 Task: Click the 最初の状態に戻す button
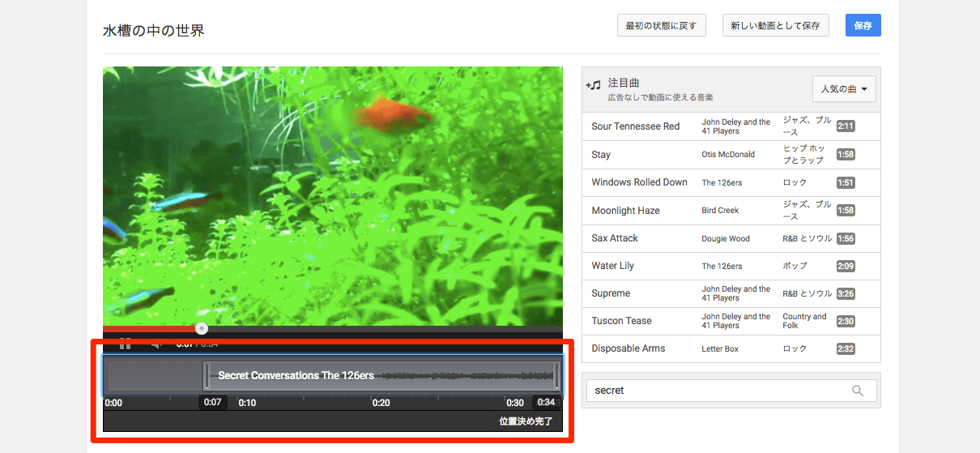(661, 25)
